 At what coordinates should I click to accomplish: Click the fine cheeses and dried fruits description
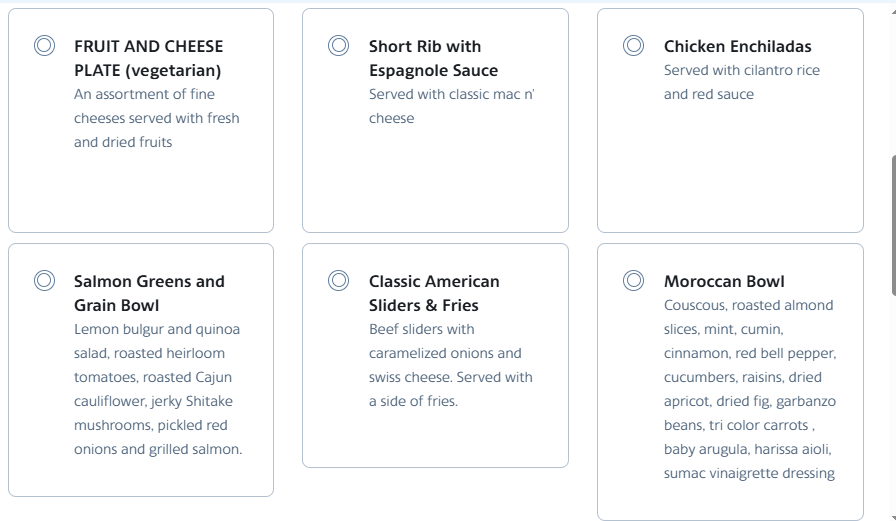[x=156, y=118]
